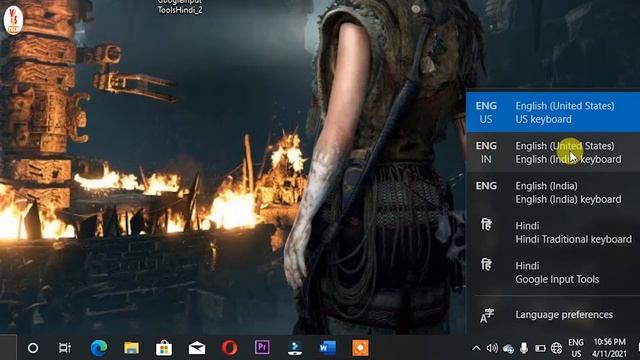640x360 pixels.
Task: Click the microphone tray icon
Action: click(524, 348)
